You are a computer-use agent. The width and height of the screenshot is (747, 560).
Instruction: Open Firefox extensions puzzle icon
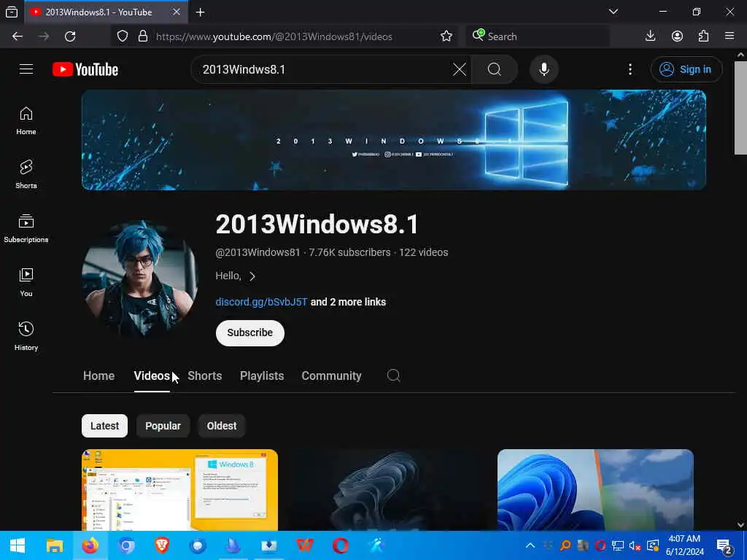(704, 36)
